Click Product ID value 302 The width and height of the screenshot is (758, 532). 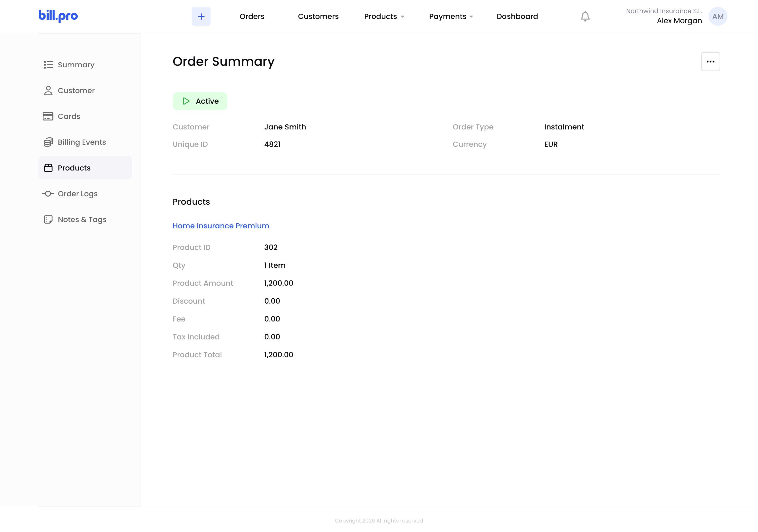click(271, 248)
